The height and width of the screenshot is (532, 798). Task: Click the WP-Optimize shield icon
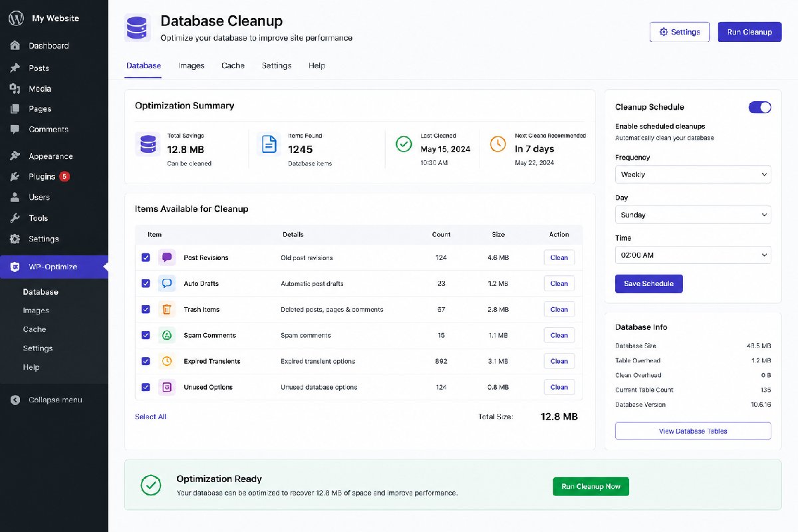15,267
